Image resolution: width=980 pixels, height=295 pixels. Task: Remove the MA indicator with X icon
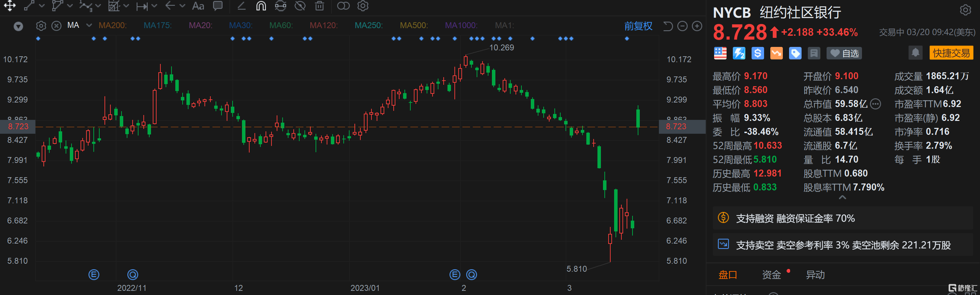click(x=56, y=26)
